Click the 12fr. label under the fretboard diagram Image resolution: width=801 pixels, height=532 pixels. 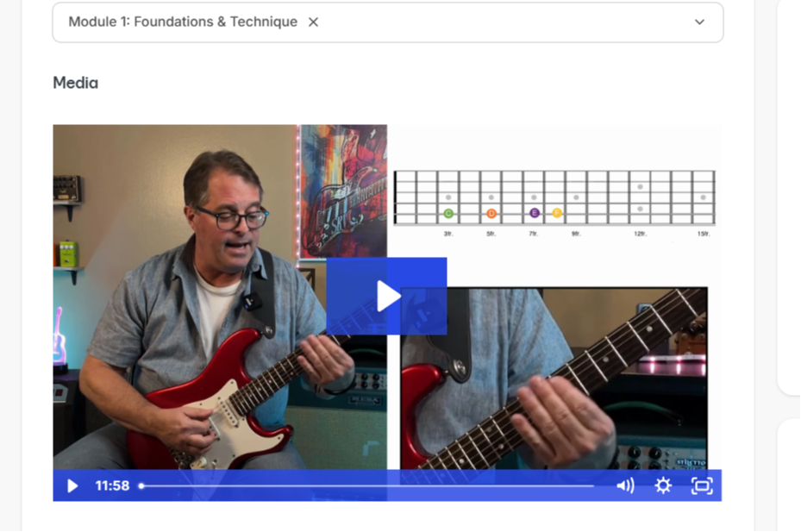(x=640, y=234)
